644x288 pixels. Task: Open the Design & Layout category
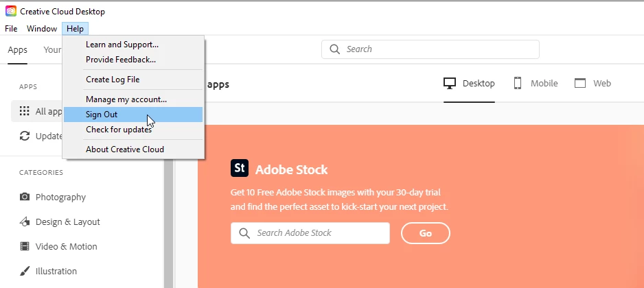(60, 222)
